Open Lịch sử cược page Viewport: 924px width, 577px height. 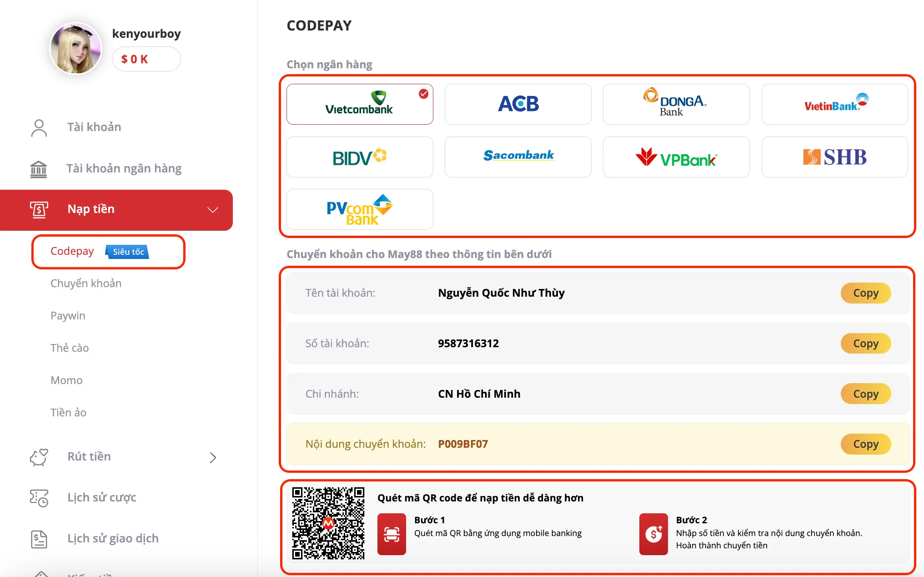point(102,497)
